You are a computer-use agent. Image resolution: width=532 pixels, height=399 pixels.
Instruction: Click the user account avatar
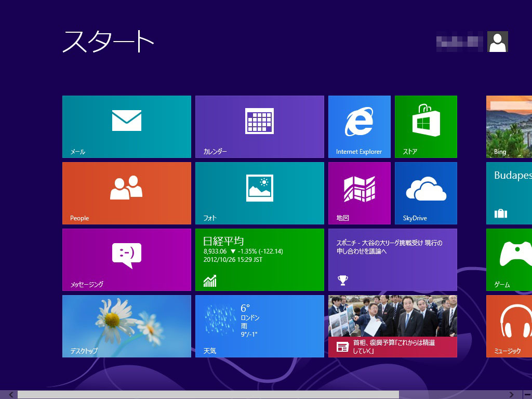(497, 42)
